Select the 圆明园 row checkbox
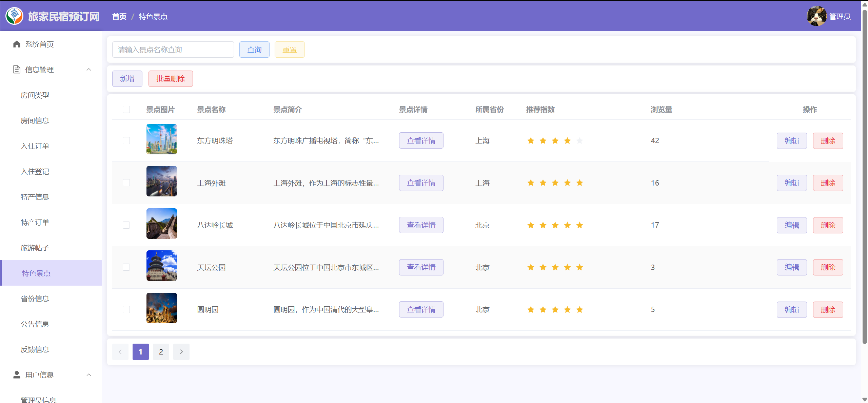Viewport: 868px width, 403px height. (x=126, y=309)
